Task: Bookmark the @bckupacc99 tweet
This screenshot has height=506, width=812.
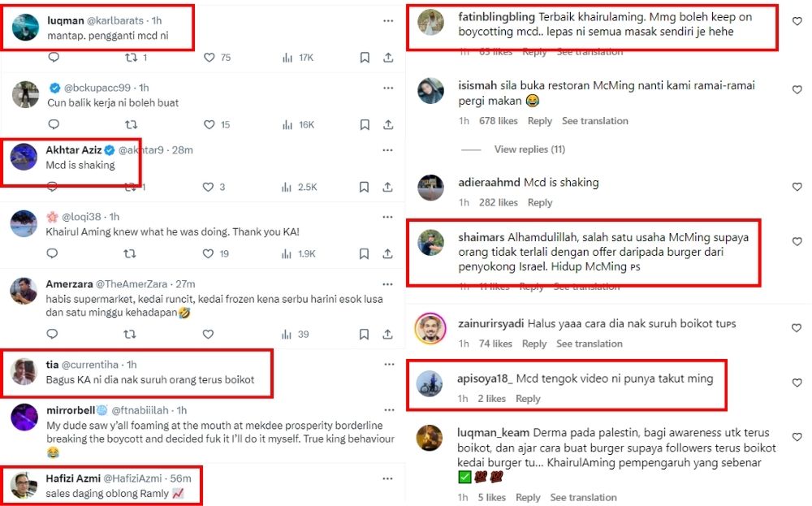Action: (x=365, y=125)
